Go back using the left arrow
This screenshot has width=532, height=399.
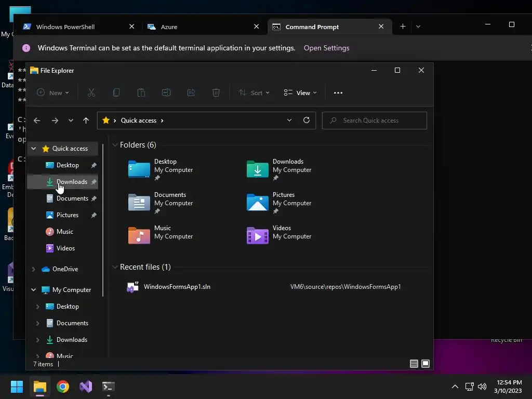(37, 121)
